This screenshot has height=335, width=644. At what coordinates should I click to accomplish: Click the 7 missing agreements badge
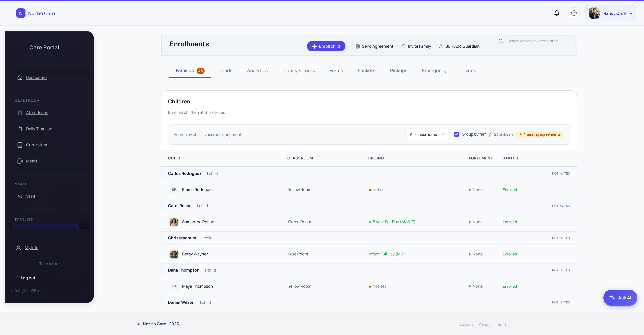(540, 134)
